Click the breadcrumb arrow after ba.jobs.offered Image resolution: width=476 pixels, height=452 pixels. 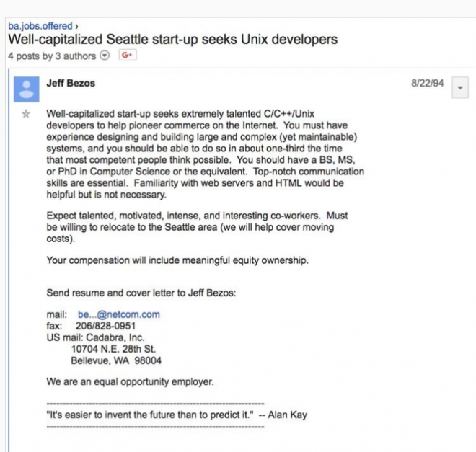tap(76, 27)
